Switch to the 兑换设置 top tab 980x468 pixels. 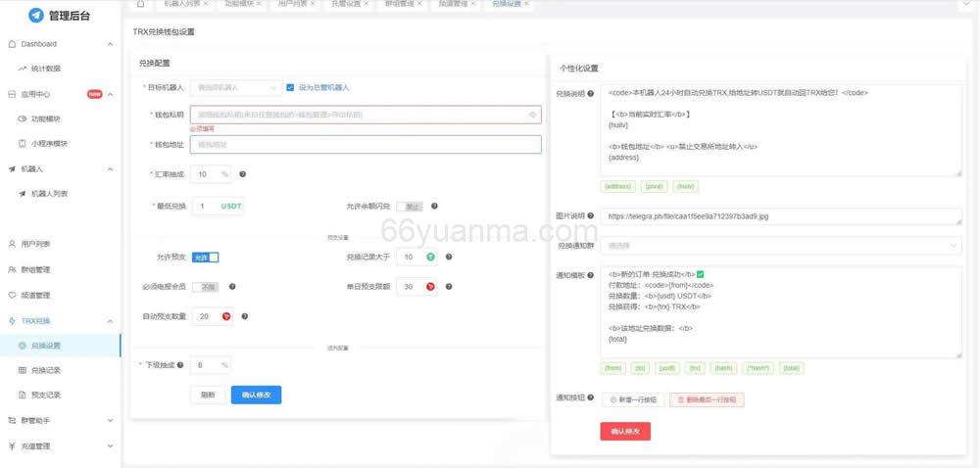coord(509,4)
